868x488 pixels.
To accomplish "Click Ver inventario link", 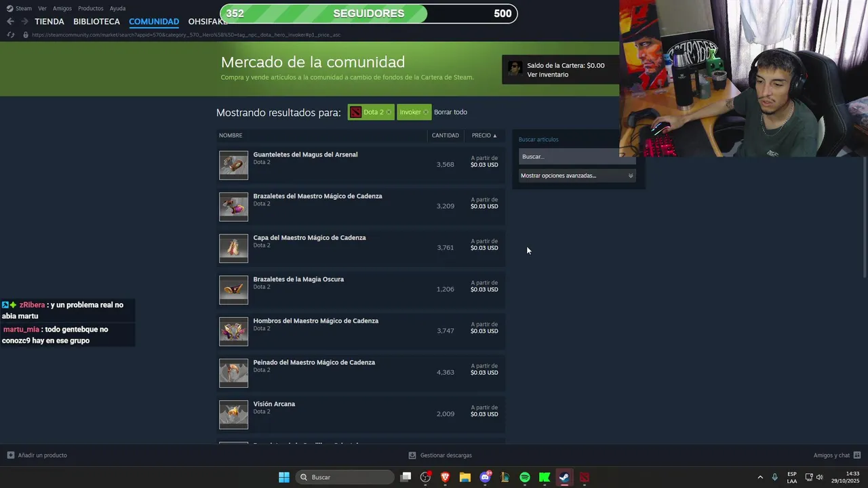I will pos(547,75).
